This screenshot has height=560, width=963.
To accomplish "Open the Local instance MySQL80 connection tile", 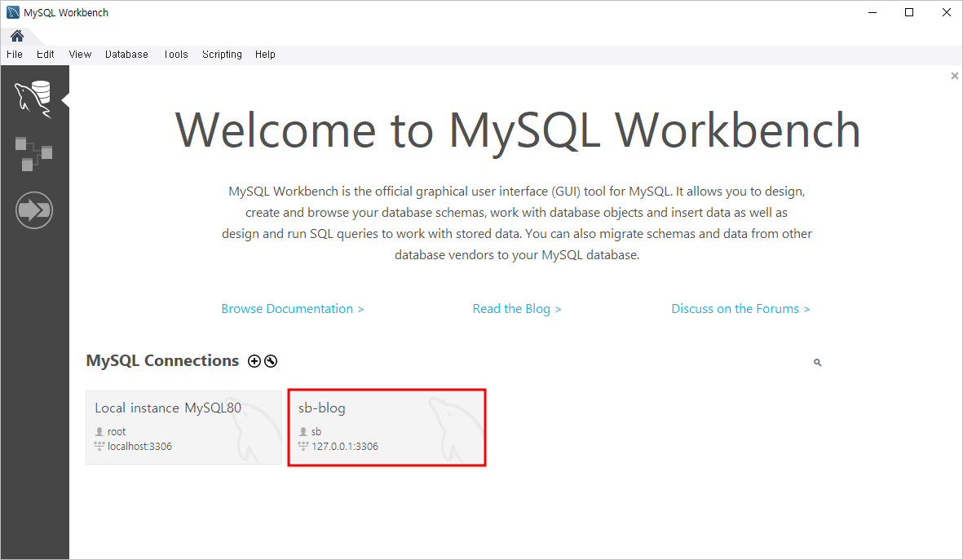I will pos(183,427).
